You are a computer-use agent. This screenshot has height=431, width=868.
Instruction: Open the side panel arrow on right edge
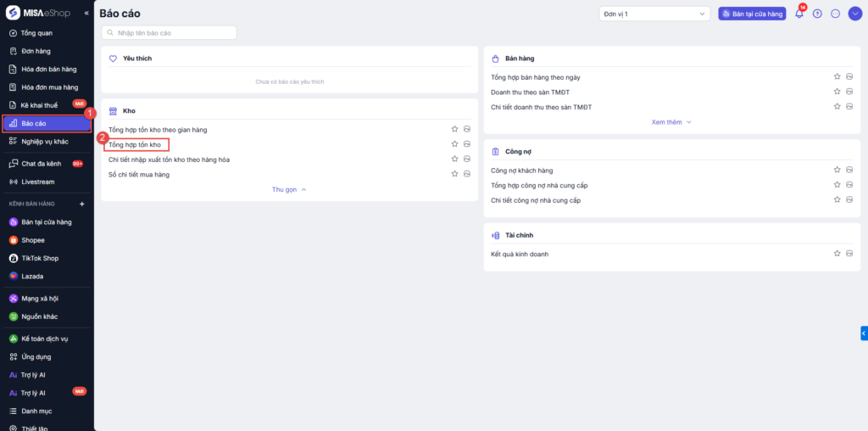(863, 333)
